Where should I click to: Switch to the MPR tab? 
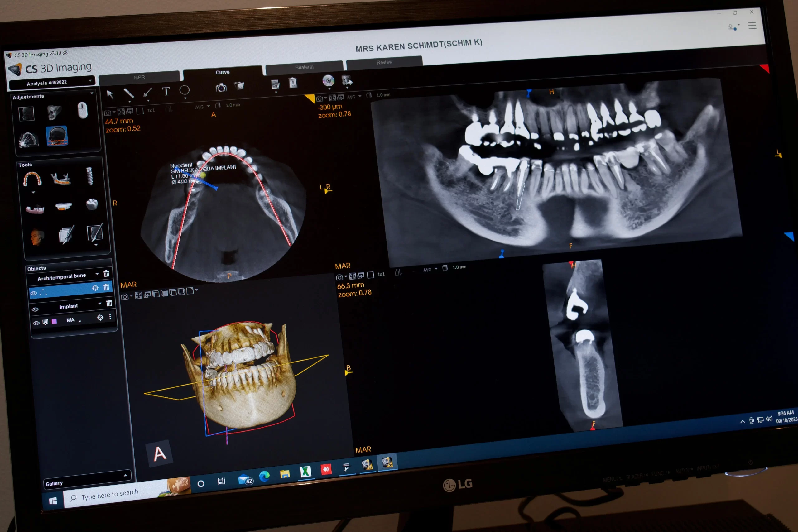pyautogui.click(x=139, y=77)
